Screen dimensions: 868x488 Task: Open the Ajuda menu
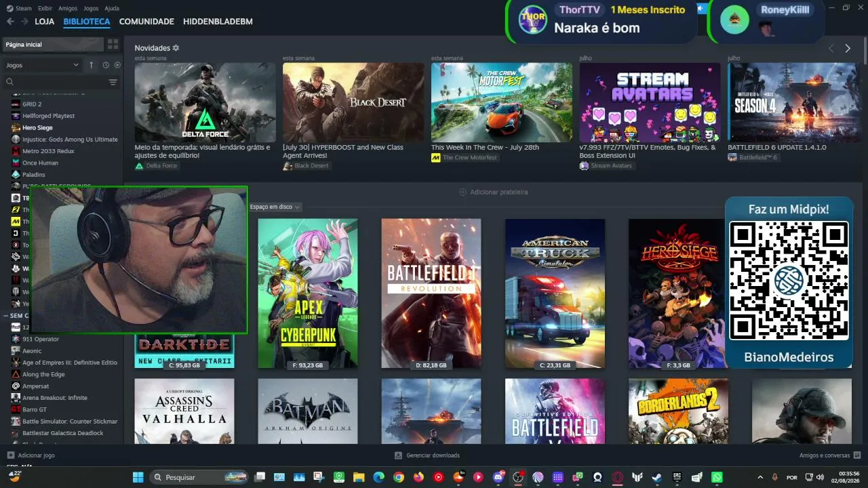(112, 8)
